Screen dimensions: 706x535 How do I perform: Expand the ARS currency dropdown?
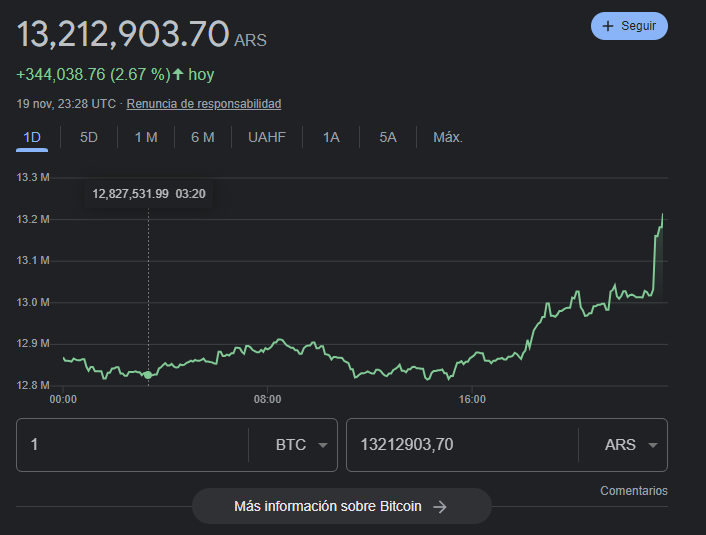[631, 445]
